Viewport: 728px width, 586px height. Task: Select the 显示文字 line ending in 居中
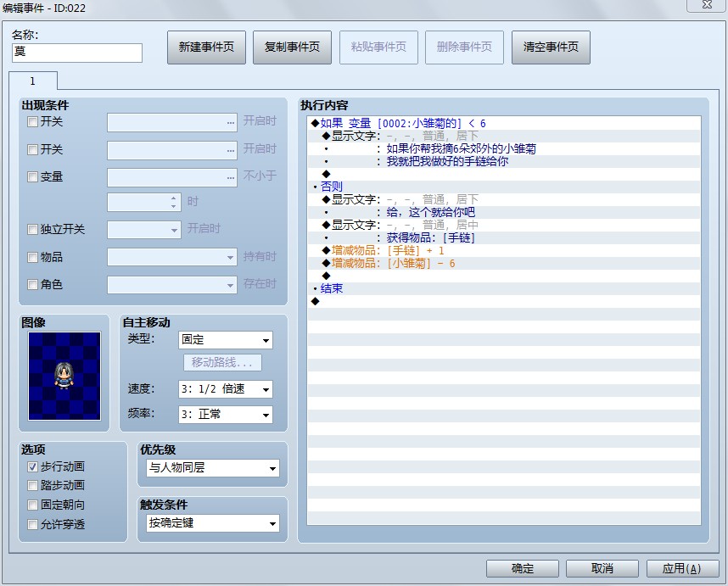[504, 225]
